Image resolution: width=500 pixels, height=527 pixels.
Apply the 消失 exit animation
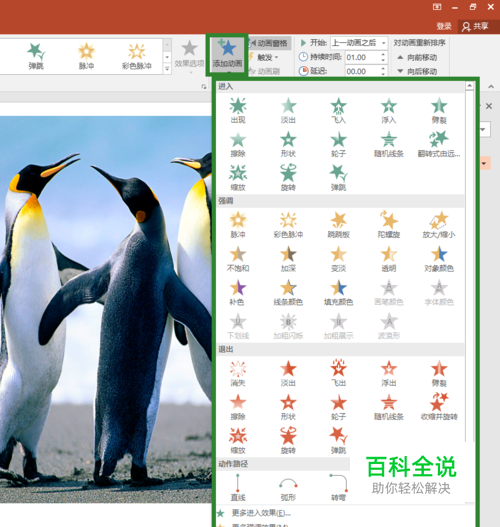click(x=238, y=374)
